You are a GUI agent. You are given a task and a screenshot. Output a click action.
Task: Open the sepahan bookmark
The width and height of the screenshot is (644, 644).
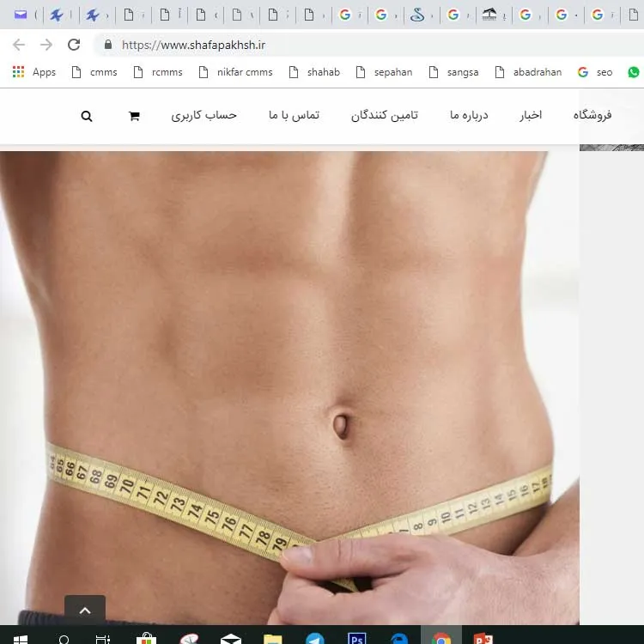tap(384, 72)
